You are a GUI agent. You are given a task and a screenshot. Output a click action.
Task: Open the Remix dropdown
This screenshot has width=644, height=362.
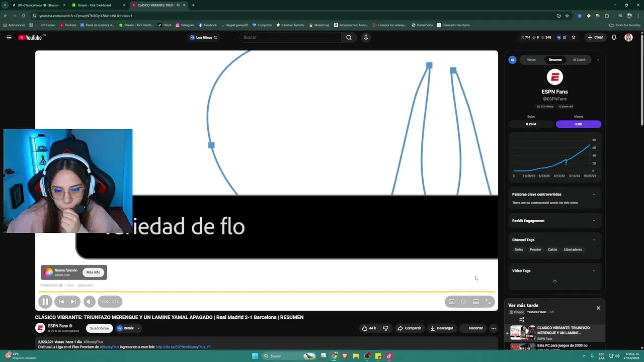pos(128,328)
